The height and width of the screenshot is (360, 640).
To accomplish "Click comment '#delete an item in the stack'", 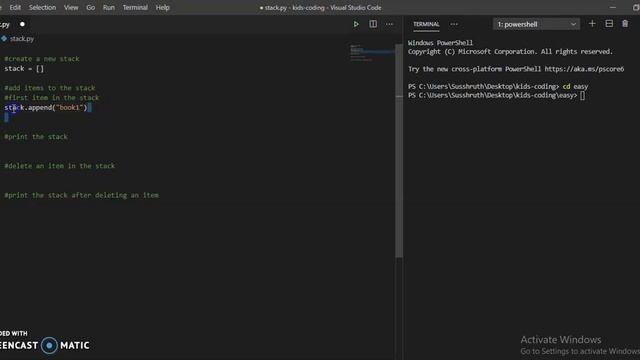I will 60,166.
